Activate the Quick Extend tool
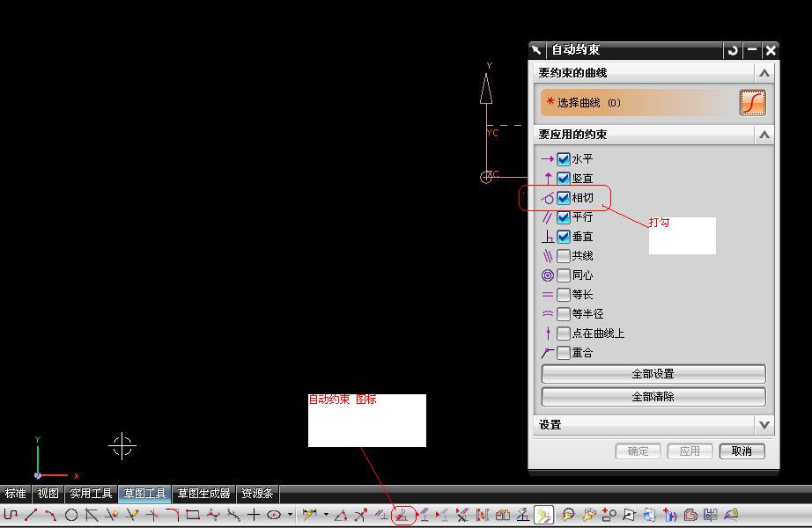 click(131, 515)
